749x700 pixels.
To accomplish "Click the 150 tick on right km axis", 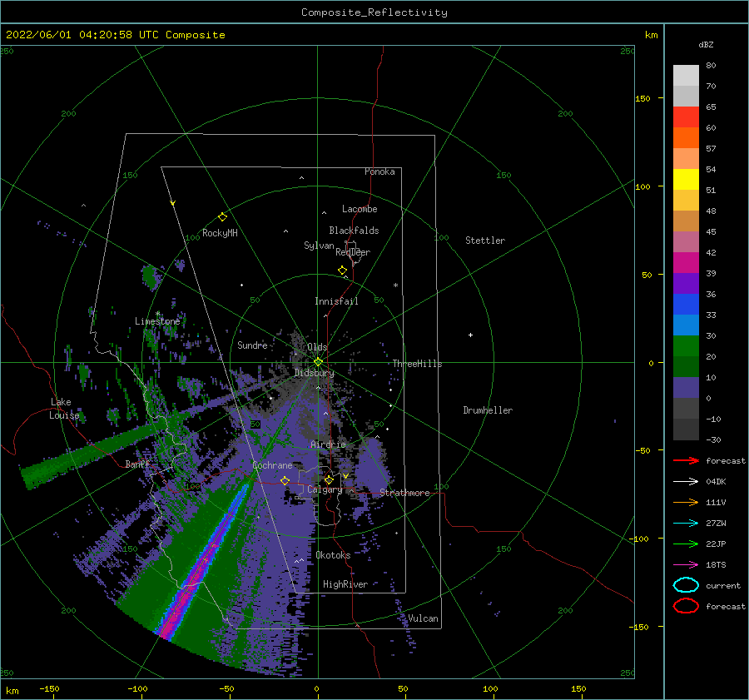I will [x=642, y=98].
